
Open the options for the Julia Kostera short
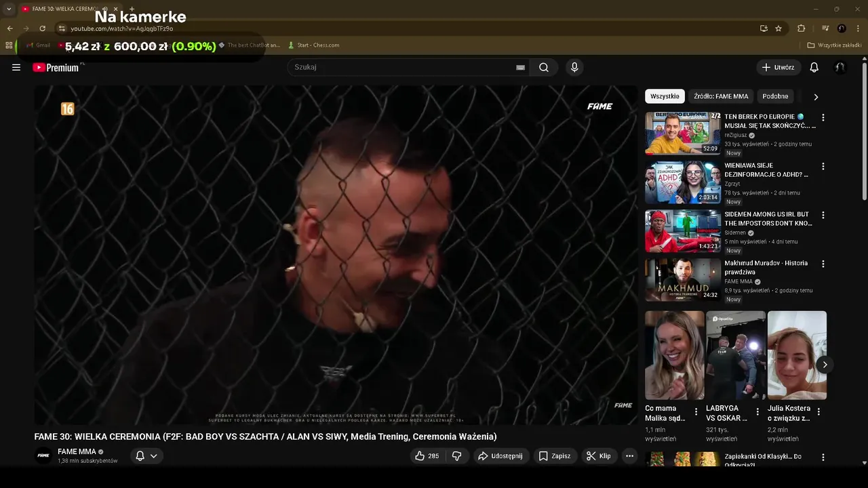[818, 411]
